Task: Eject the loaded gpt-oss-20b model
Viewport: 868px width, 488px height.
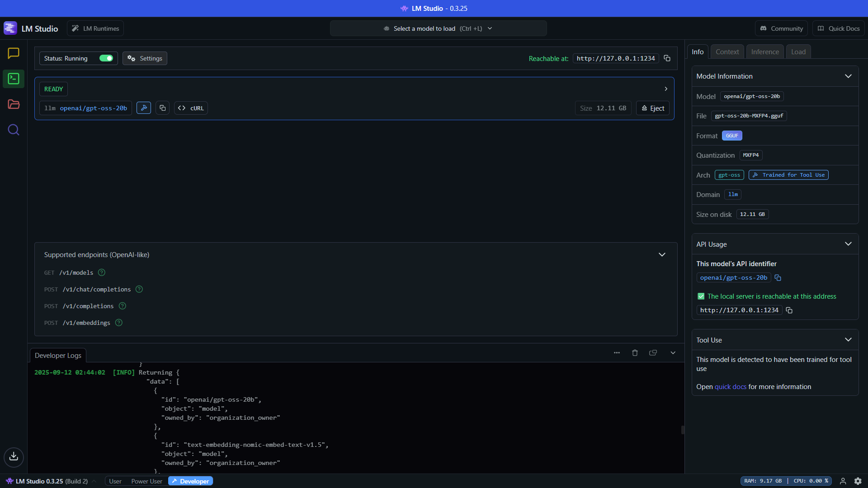Action: [x=653, y=108]
